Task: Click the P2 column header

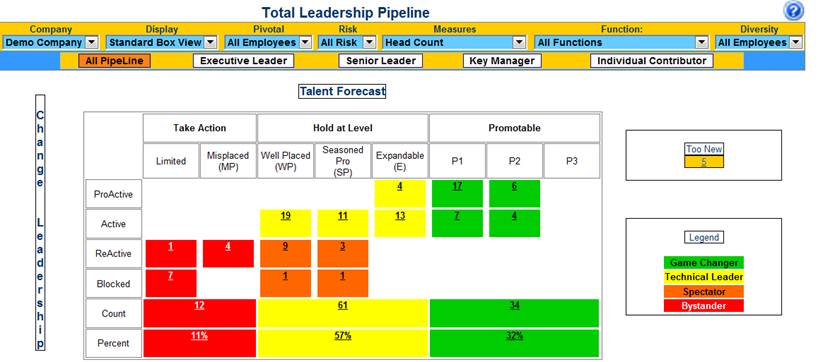Action: 514,161
